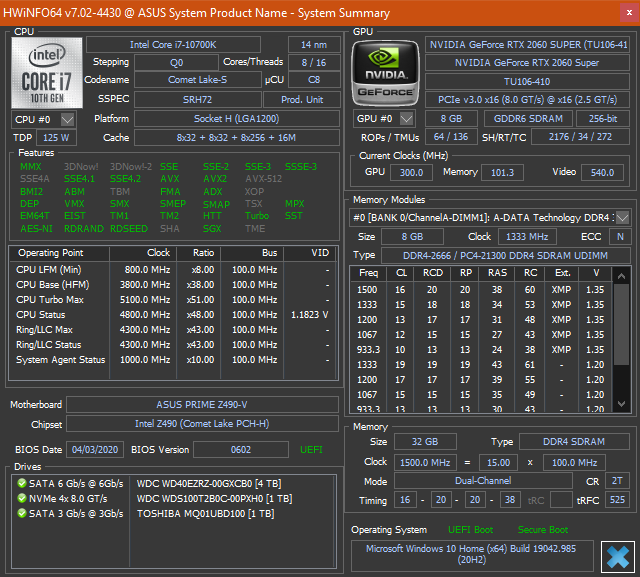
Task: Click the Intel Core i7-10700K name field
Action: [x=173, y=45]
